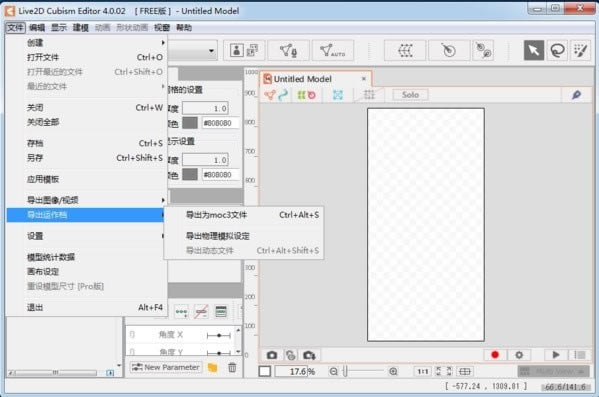This screenshot has height=397, width=599.
Task: Choose the brush selection tool
Action: tap(580, 50)
